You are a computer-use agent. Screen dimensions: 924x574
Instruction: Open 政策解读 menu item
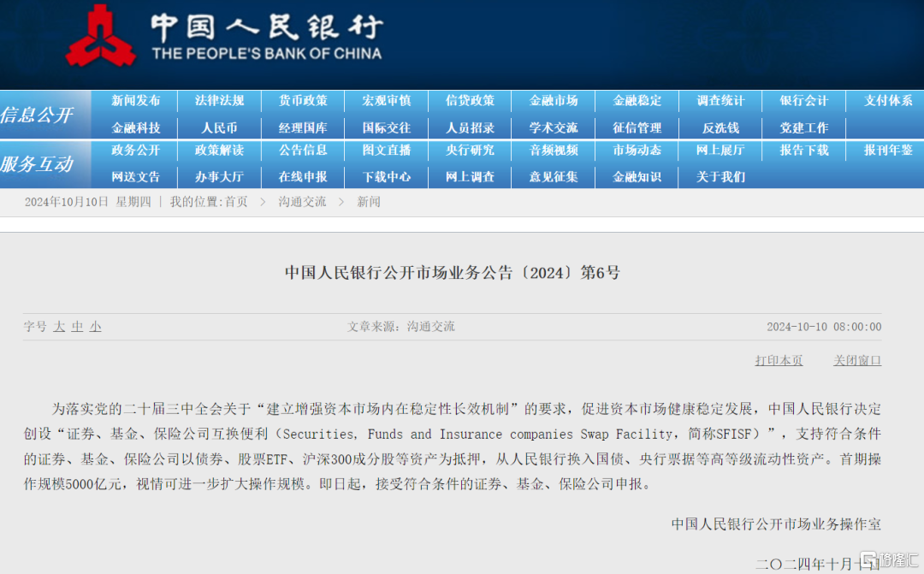pyautogui.click(x=219, y=151)
